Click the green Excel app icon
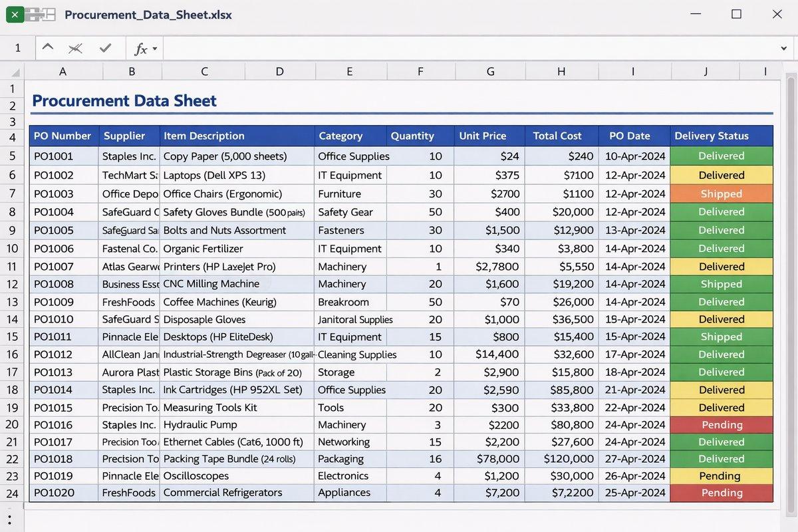This screenshot has width=798, height=532. click(x=15, y=14)
